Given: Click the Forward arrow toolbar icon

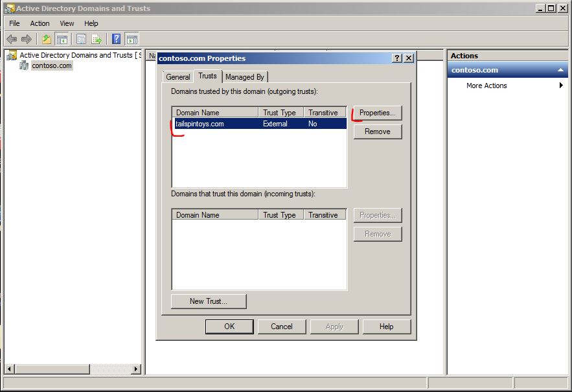Looking at the screenshot, I should coord(27,39).
